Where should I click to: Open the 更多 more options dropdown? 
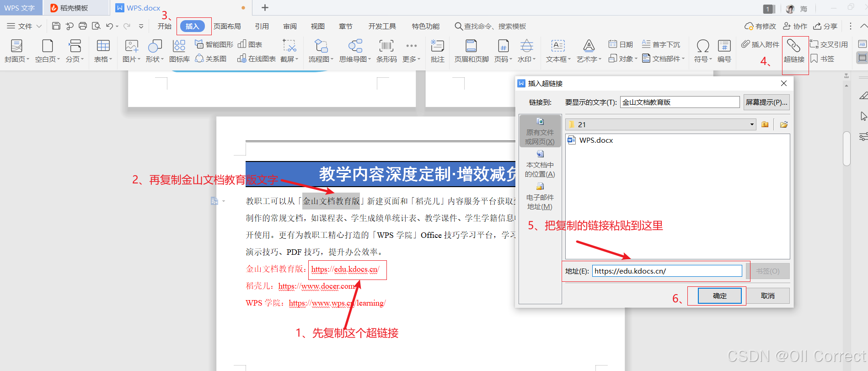pyautogui.click(x=411, y=51)
